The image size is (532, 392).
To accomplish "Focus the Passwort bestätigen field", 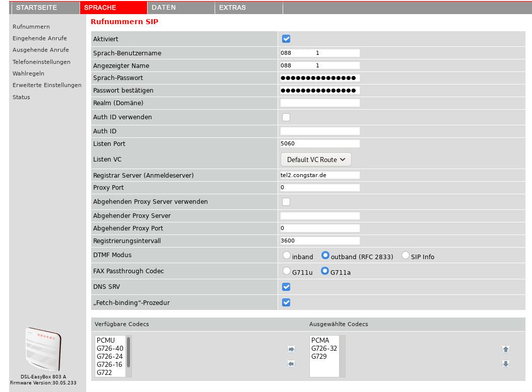I will (320, 91).
